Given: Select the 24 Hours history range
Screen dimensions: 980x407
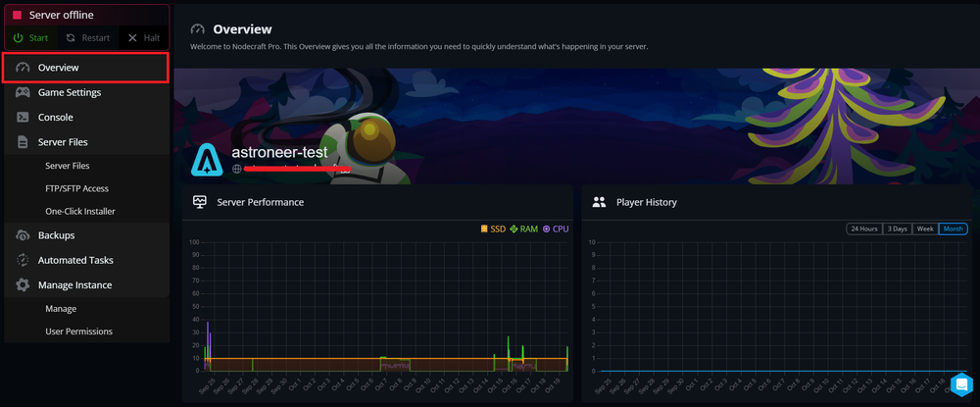Looking at the screenshot, I should pyautogui.click(x=863, y=229).
